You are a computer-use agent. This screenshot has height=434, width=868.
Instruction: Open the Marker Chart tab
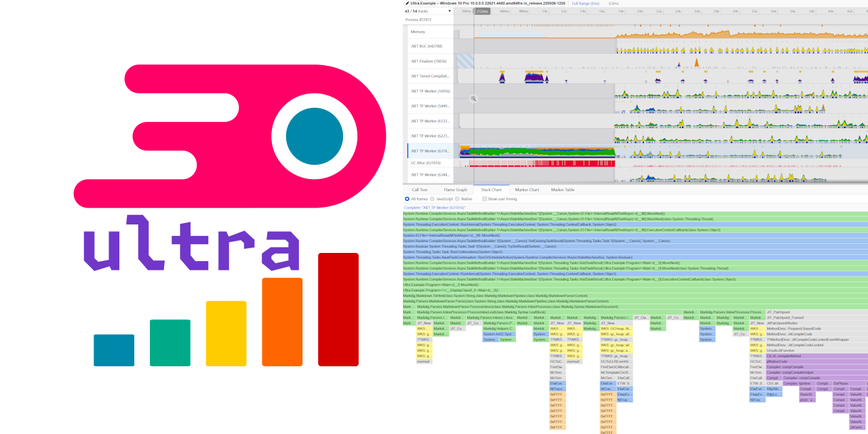(527, 190)
